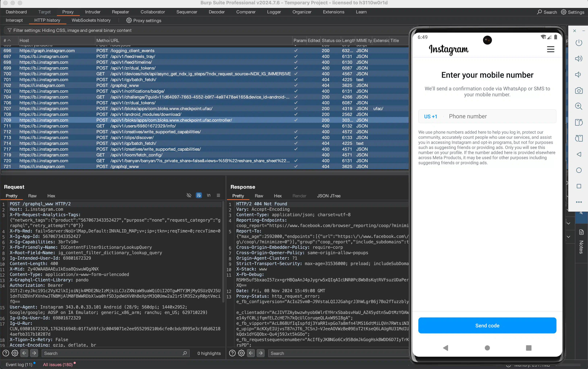588x369 pixels.
Task: Open the US +1 country code selector
Action: pyautogui.click(x=430, y=117)
